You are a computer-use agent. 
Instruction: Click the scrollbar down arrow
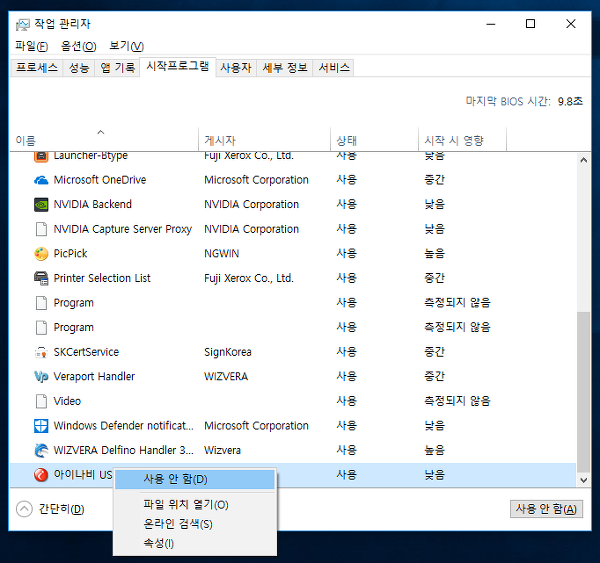point(584,480)
